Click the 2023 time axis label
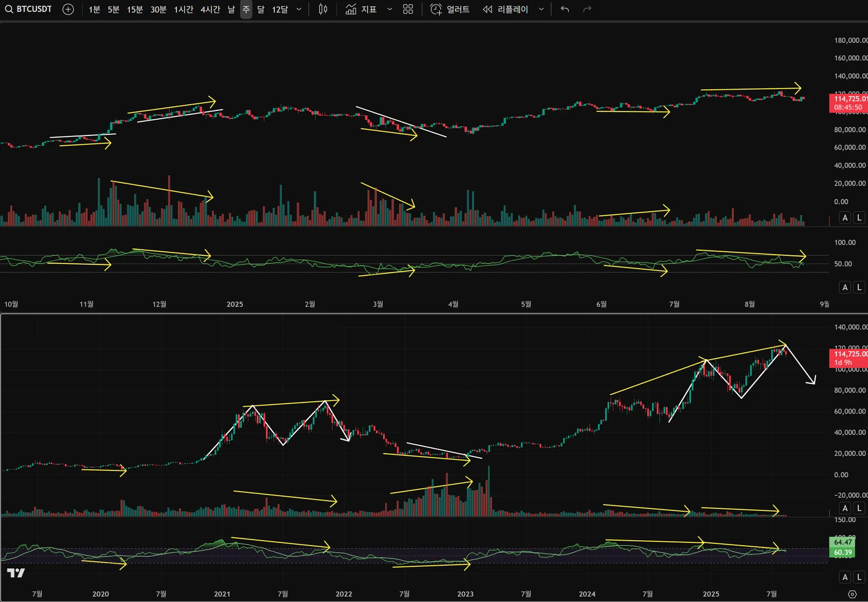Image resolution: width=868 pixels, height=602 pixels. pos(465,594)
